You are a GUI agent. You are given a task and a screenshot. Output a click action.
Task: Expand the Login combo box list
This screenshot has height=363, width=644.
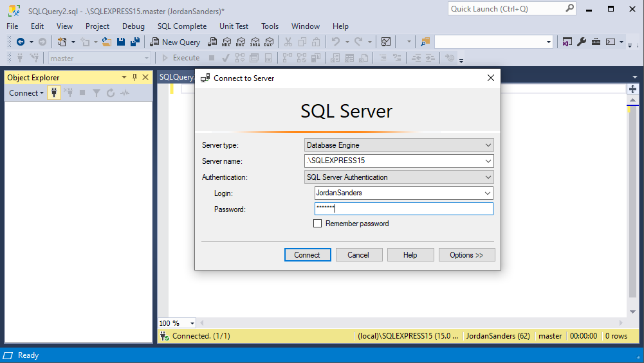point(488,193)
